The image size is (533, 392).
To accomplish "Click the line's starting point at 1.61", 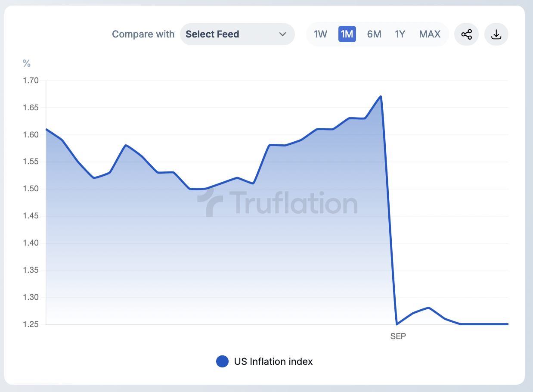I will click(46, 129).
